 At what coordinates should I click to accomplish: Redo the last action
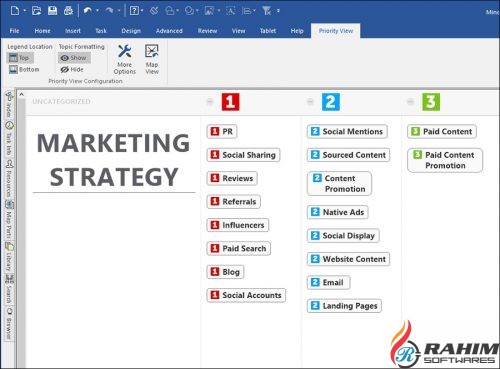pos(109,11)
